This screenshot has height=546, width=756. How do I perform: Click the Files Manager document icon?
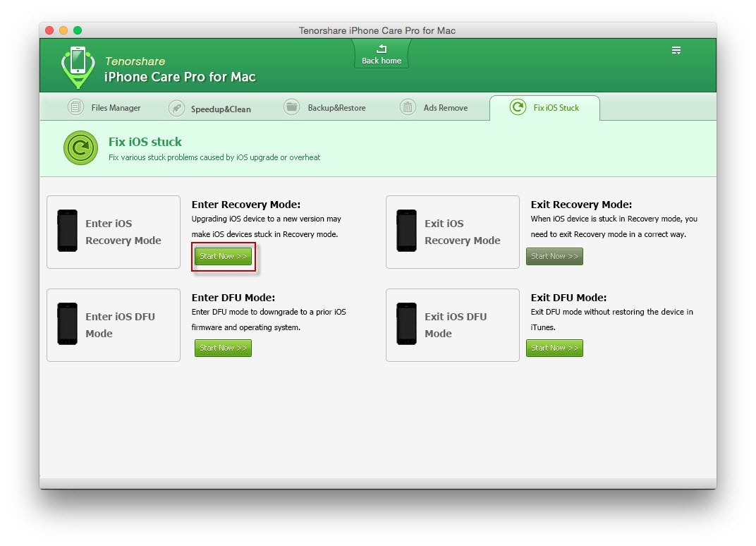(x=75, y=108)
